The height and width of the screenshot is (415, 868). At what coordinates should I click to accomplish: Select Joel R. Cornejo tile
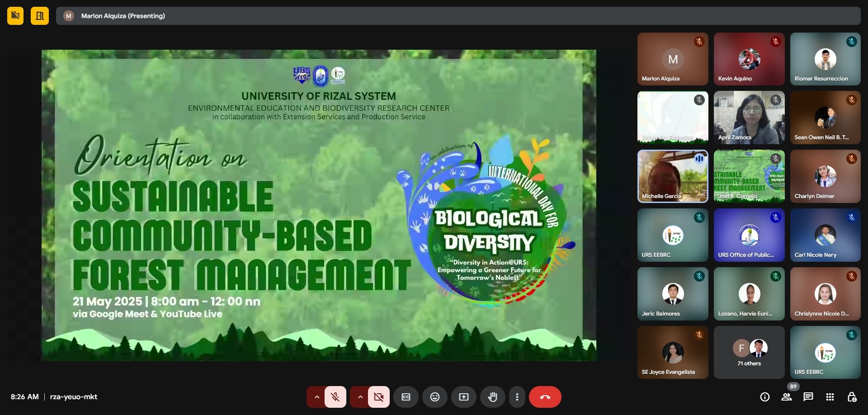749,176
